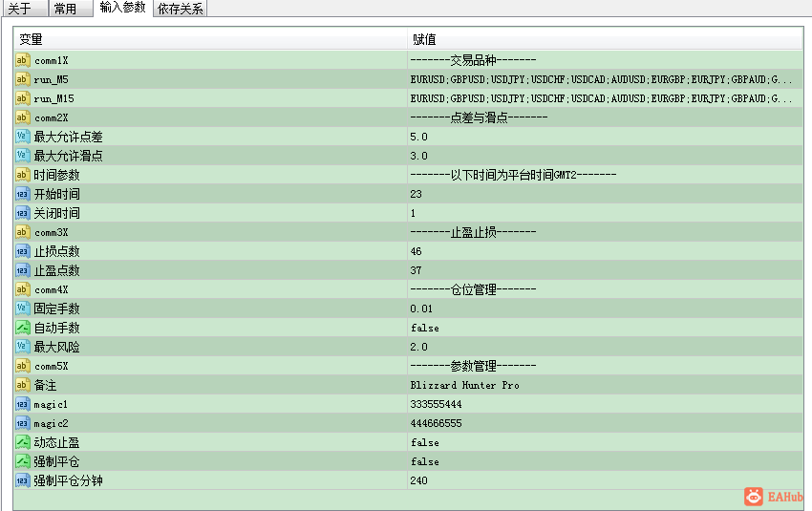Edit the 最大允许点差 value 5.0
Screen dimensions: 812x511
point(419,137)
